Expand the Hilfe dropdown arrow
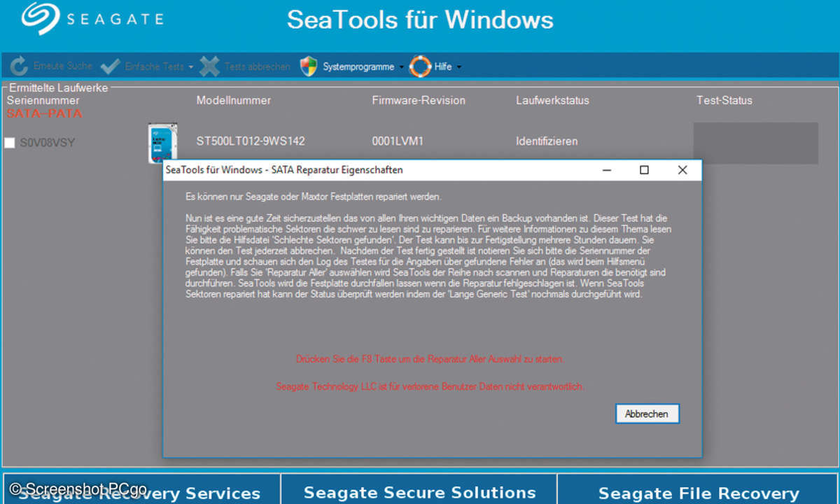840x504 pixels. point(458,67)
